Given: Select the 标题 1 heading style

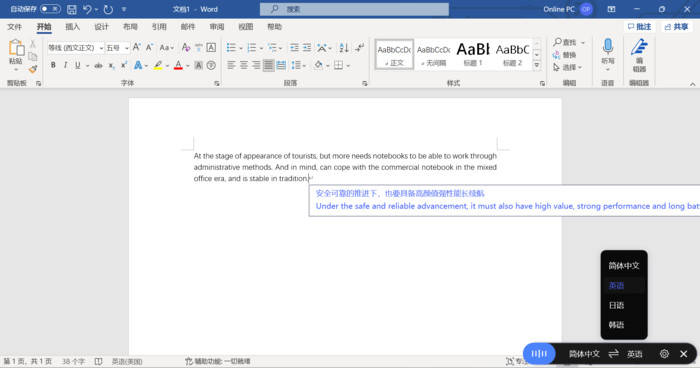Looking at the screenshot, I should 473,54.
